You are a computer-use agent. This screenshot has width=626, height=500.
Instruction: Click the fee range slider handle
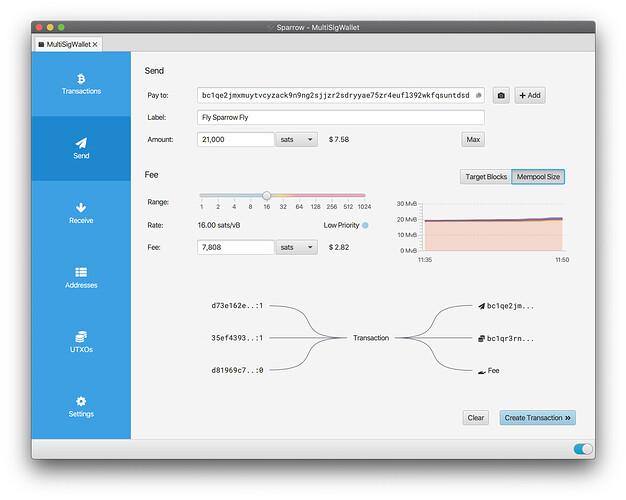[267, 195]
